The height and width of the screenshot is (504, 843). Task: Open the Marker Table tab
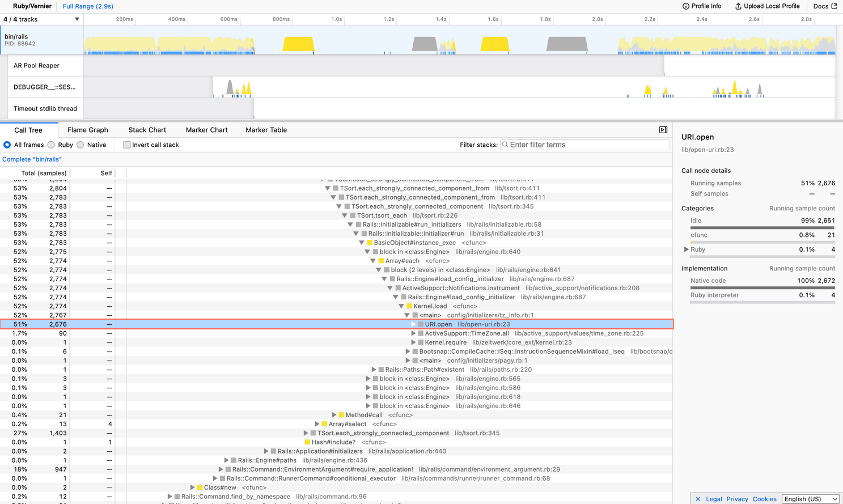(x=266, y=130)
